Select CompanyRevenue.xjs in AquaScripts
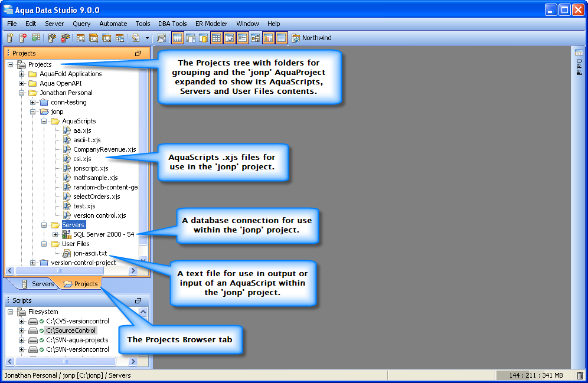Viewport: 588px width, 383px height. pos(104,149)
